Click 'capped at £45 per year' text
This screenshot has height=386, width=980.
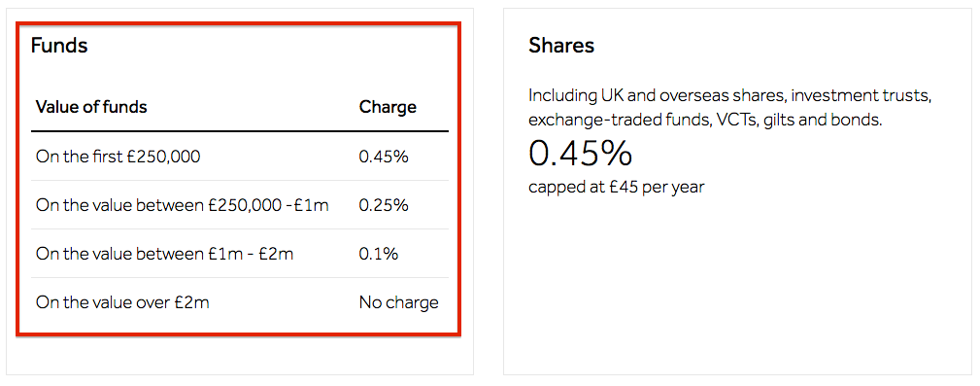616,187
